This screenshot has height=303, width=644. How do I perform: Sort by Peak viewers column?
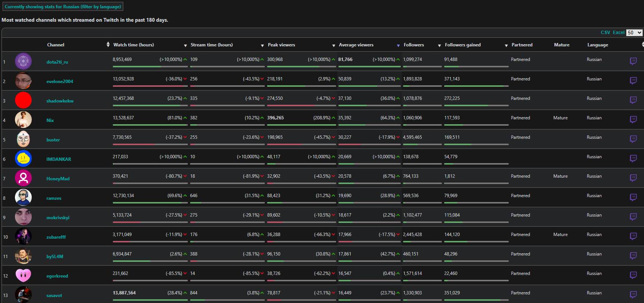281,45
